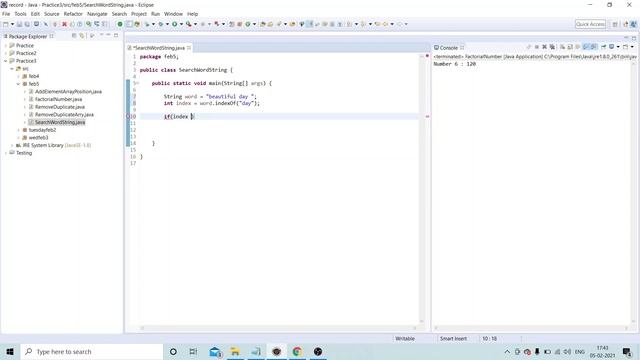Screen dimensions: 640x360
Task: Select AddElementArrayPosition.java file
Action: pos(68,91)
